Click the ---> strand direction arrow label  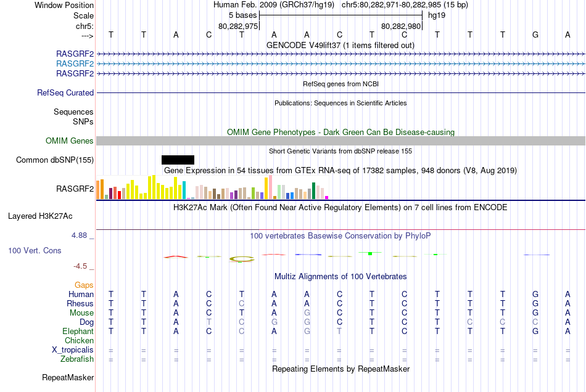pos(87,36)
